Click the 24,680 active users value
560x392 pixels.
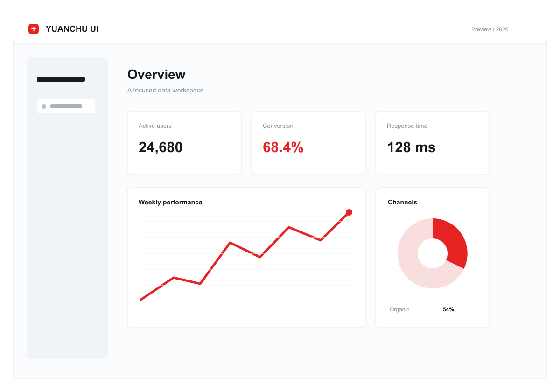[161, 147]
